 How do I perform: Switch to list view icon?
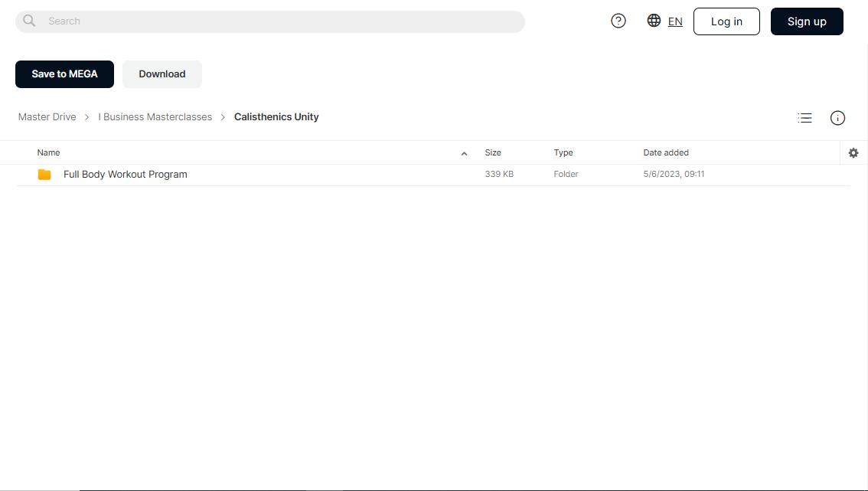point(805,118)
